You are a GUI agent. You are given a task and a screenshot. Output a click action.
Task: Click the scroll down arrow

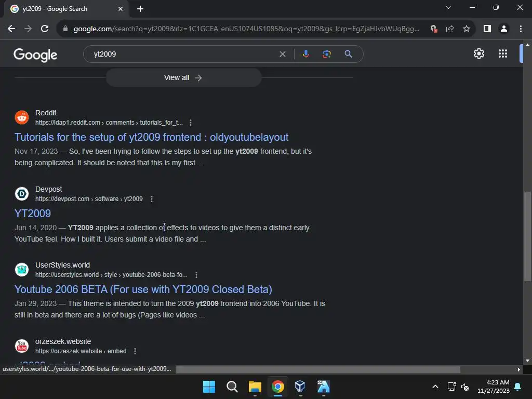[527, 361]
